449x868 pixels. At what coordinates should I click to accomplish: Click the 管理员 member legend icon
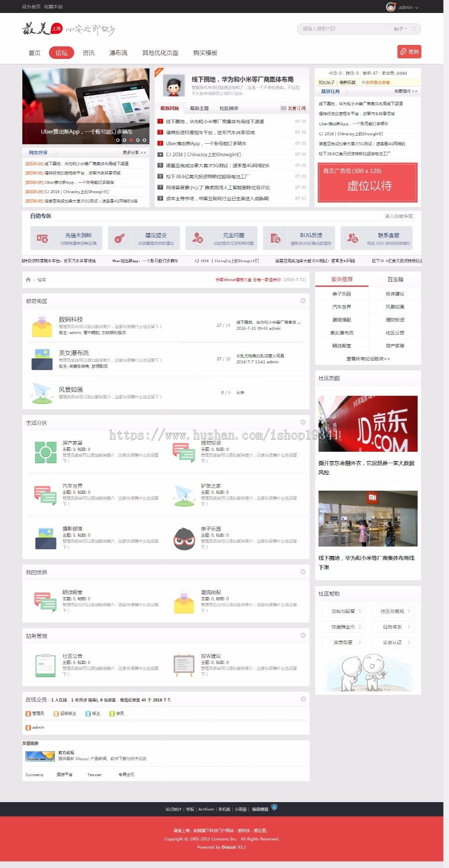(28, 713)
